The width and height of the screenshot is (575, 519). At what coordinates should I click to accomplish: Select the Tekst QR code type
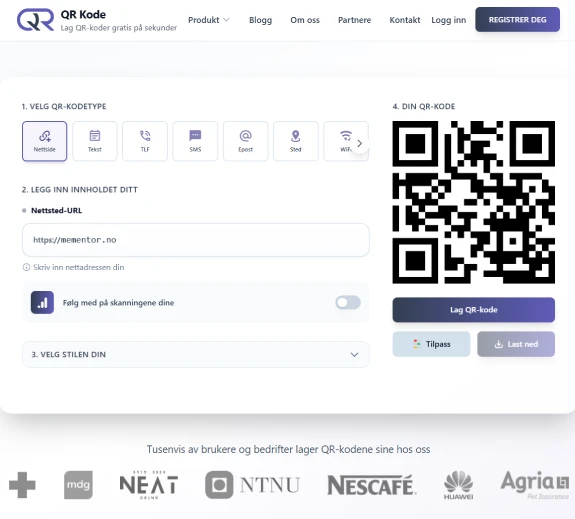[95, 141]
